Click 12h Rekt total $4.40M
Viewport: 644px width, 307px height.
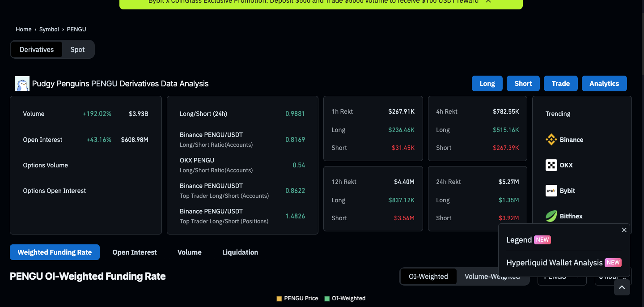[404, 182]
